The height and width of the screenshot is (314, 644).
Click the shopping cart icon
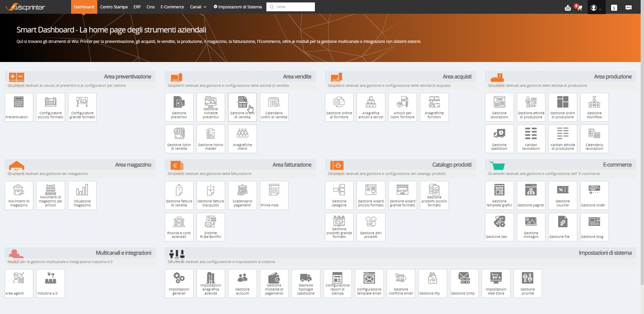(579, 7)
